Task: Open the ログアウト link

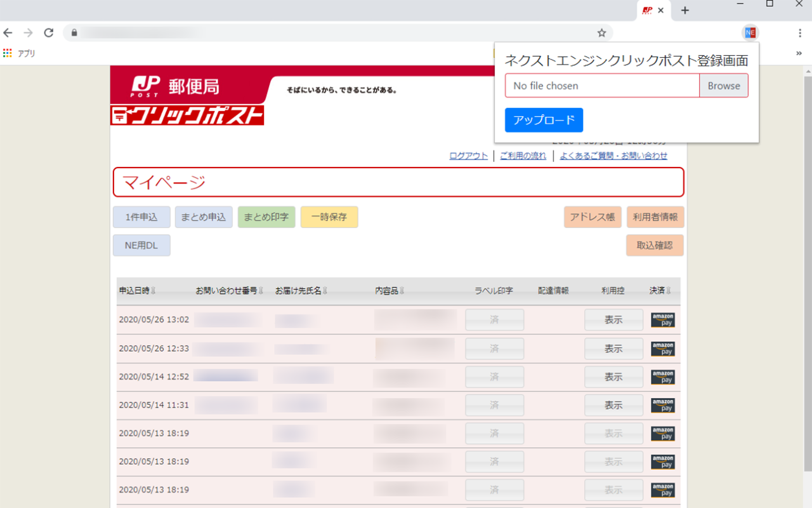Action: pos(468,156)
